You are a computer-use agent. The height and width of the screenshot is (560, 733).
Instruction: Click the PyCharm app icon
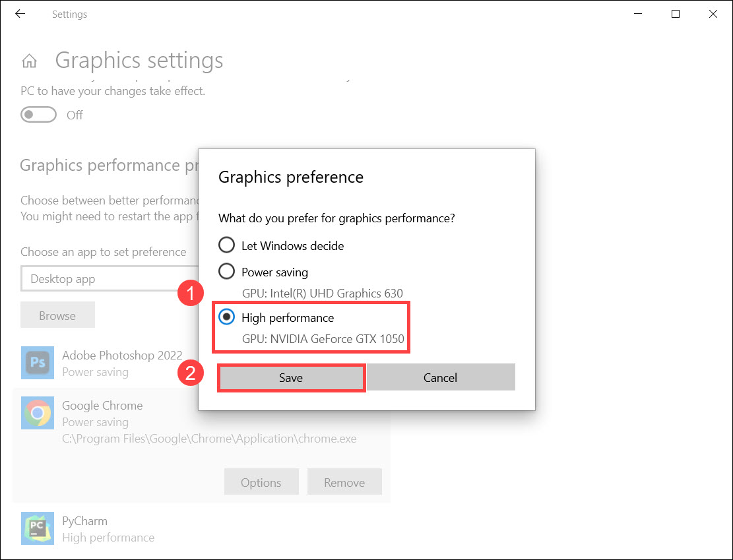(38, 529)
